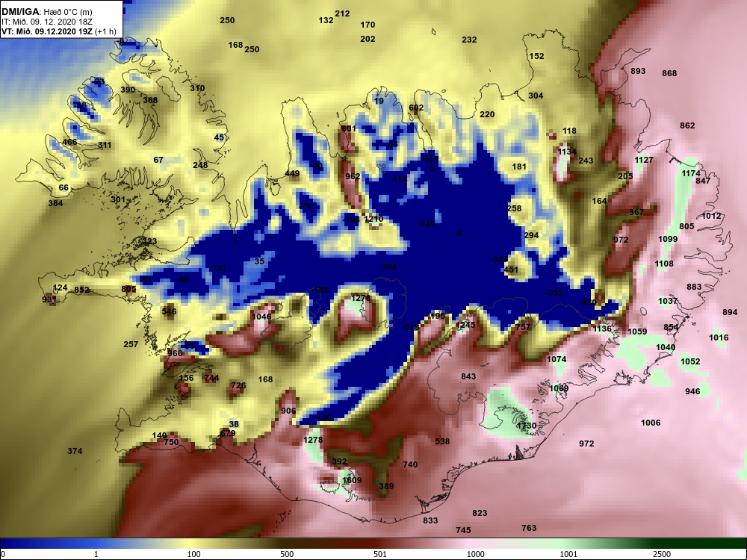Click the map value '202'
Viewport: 747px width, 560px height.
(368, 39)
